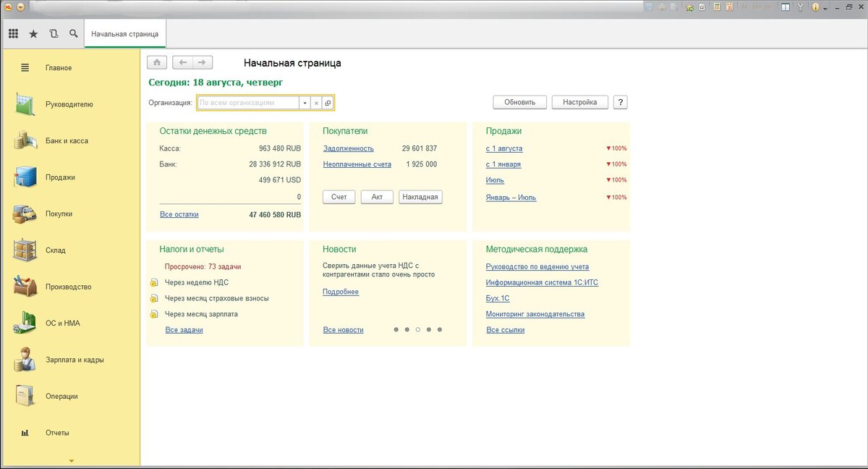Click the Акт button

pos(377,197)
